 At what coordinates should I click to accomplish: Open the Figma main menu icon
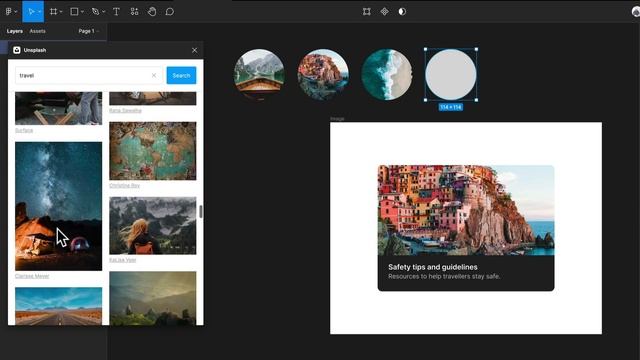9,11
